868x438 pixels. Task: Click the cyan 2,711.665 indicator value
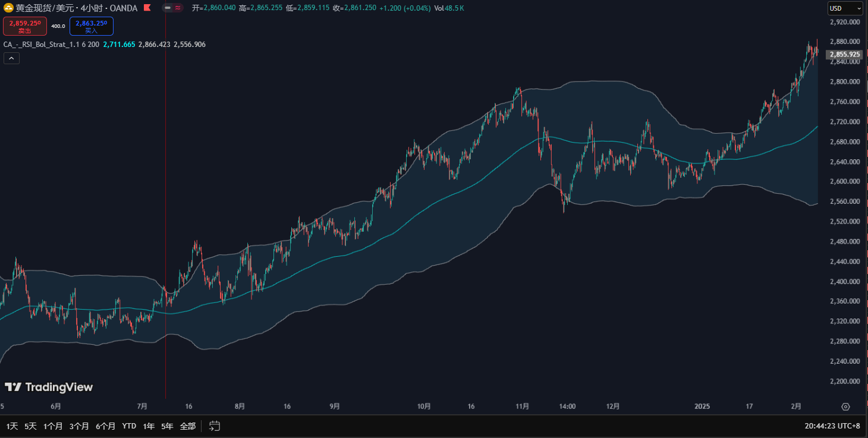pyautogui.click(x=119, y=45)
